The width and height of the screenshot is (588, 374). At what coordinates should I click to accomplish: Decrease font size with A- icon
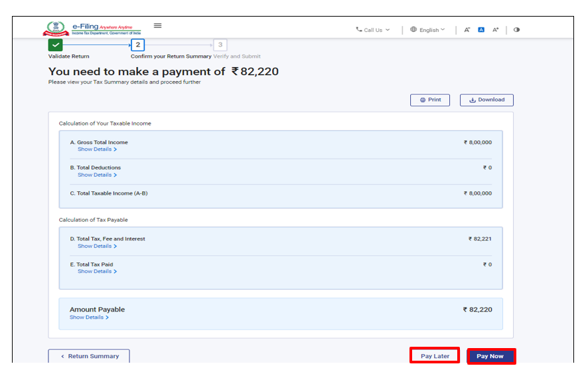467,30
